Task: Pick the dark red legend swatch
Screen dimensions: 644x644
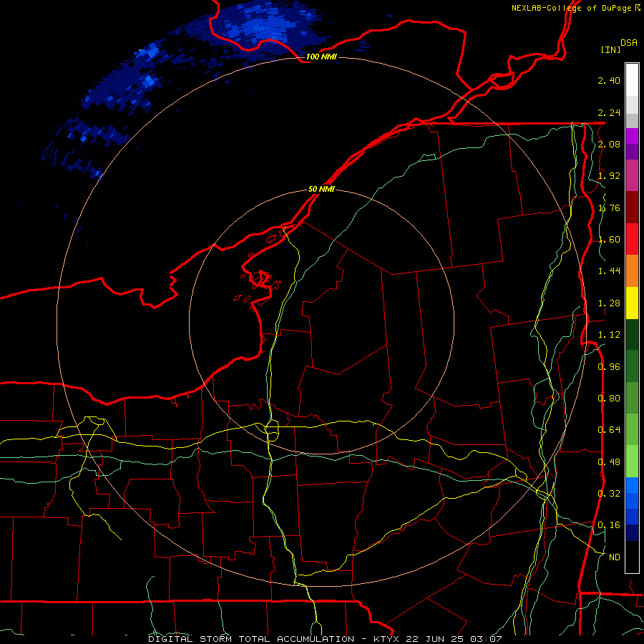Action: (632, 208)
